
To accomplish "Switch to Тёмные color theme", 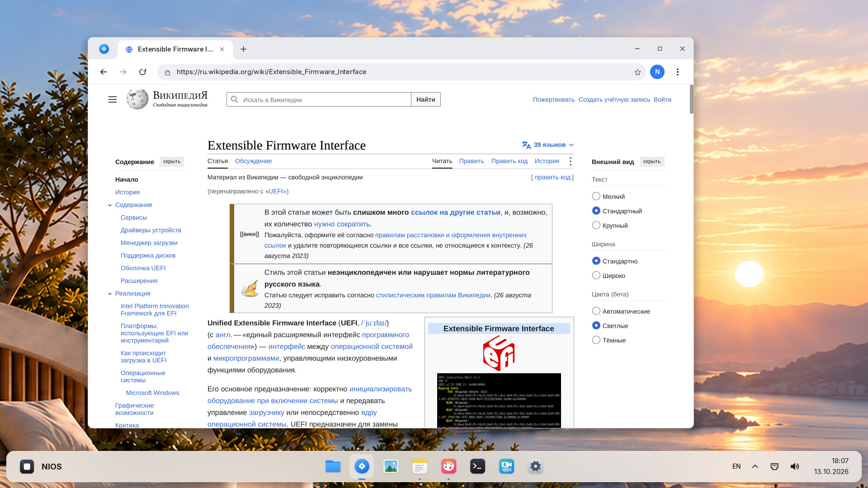I will click(x=596, y=340).
